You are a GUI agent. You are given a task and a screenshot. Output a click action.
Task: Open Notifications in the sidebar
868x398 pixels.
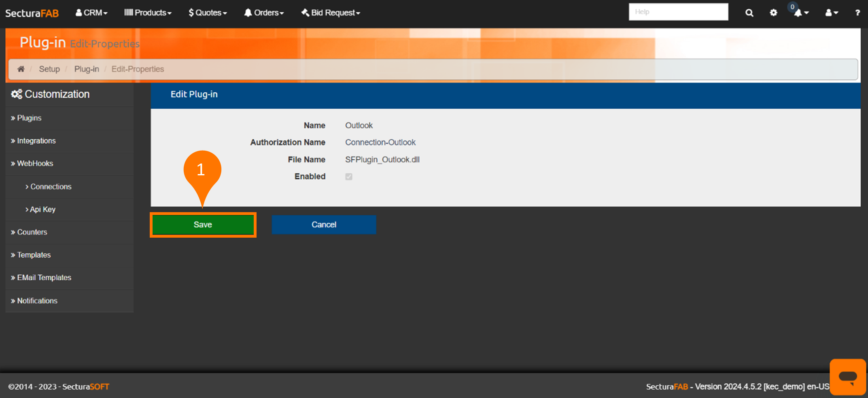[x=70, y=300]
